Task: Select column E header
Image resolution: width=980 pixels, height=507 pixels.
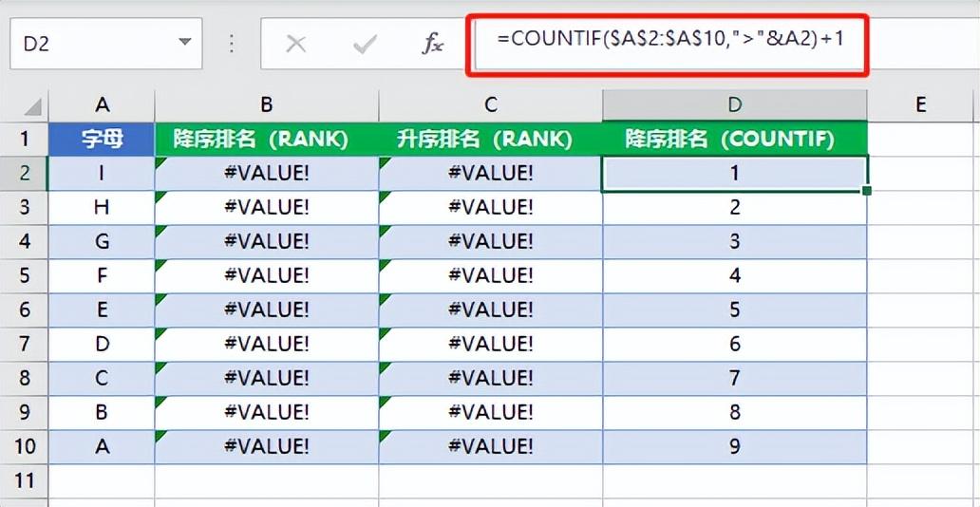Action: [x=920, y=105]
